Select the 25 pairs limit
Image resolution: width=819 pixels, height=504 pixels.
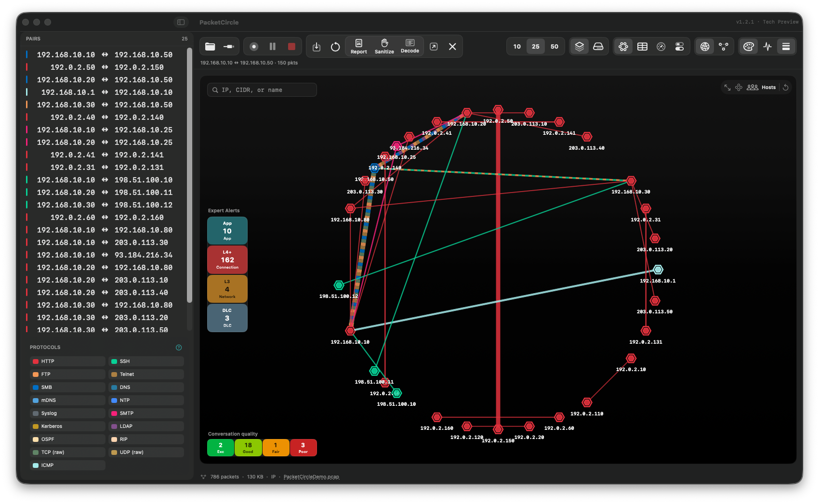[x=536, y=47]
